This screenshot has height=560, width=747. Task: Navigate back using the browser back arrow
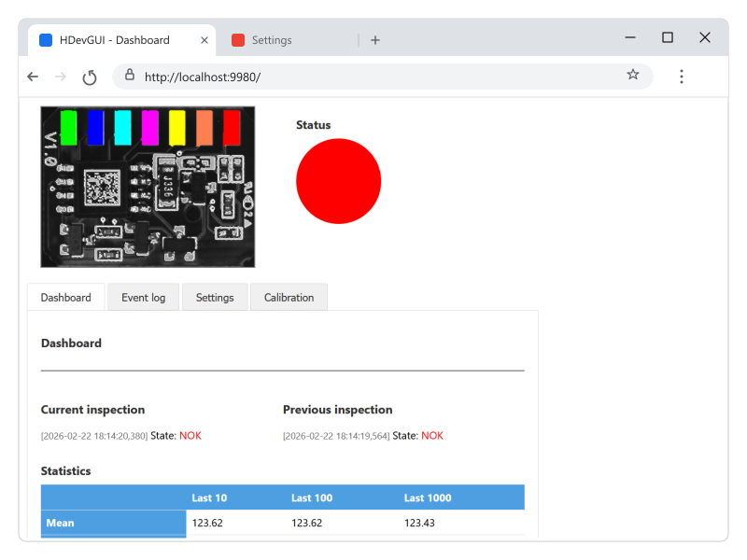pos(33,77)
